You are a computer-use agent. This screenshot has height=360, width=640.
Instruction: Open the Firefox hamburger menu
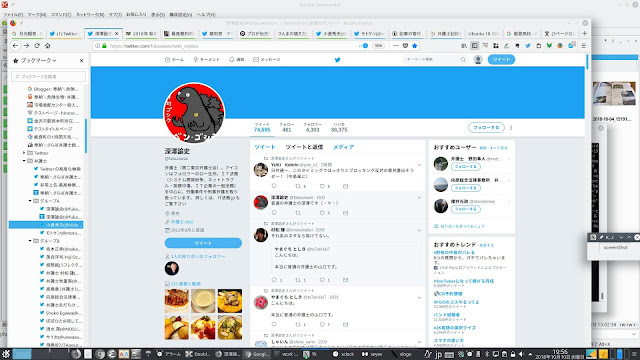tap(584, 46)
